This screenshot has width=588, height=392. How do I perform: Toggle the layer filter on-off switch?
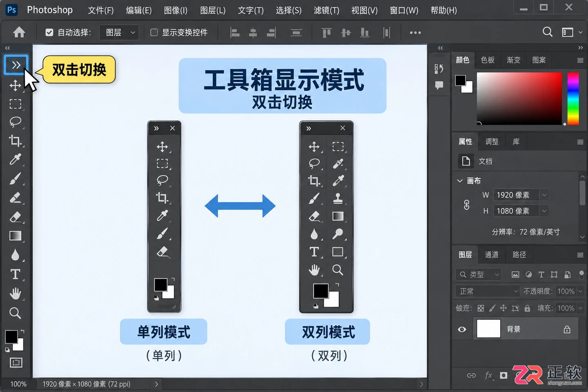(581, 274)
